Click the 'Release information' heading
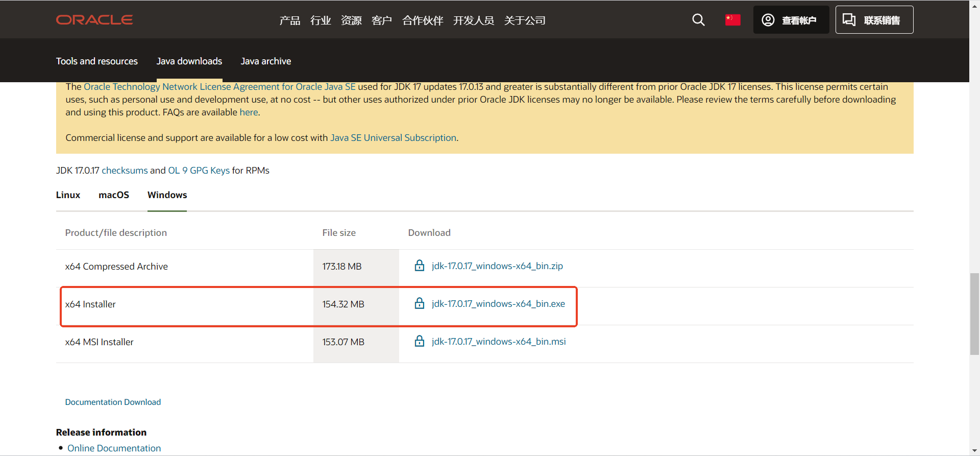This screenshot has width=980, height=456. click(x=101, y=433)
